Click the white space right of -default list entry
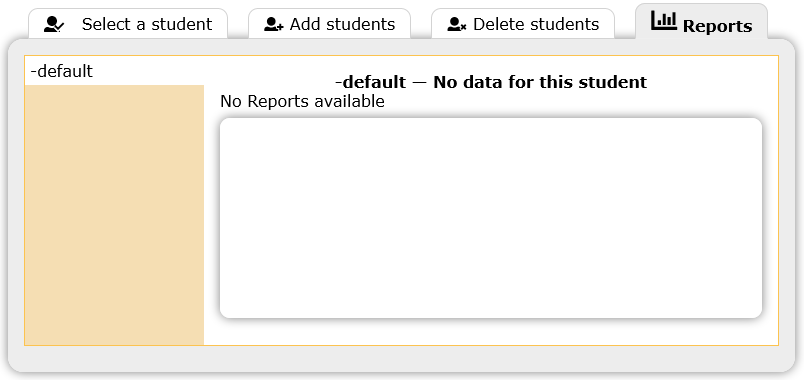Image resolution: width=804 pixels, height=380 pixels. (148, 71)
